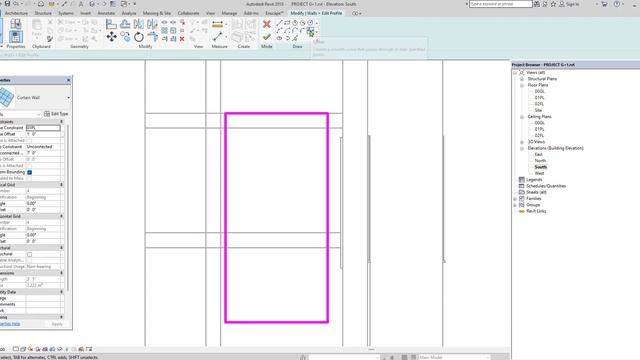Expand Families node in Project Browser

click(515, 198)
